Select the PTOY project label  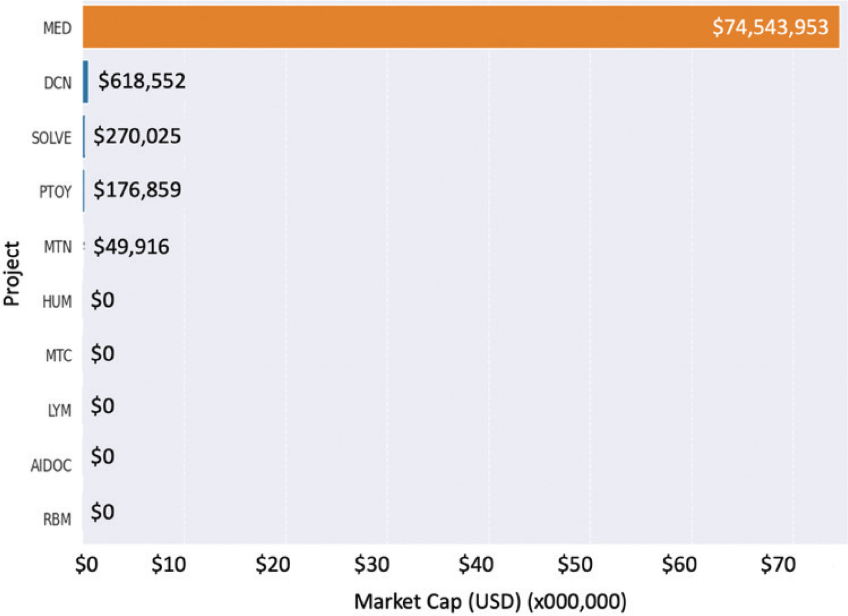[55, 192]
